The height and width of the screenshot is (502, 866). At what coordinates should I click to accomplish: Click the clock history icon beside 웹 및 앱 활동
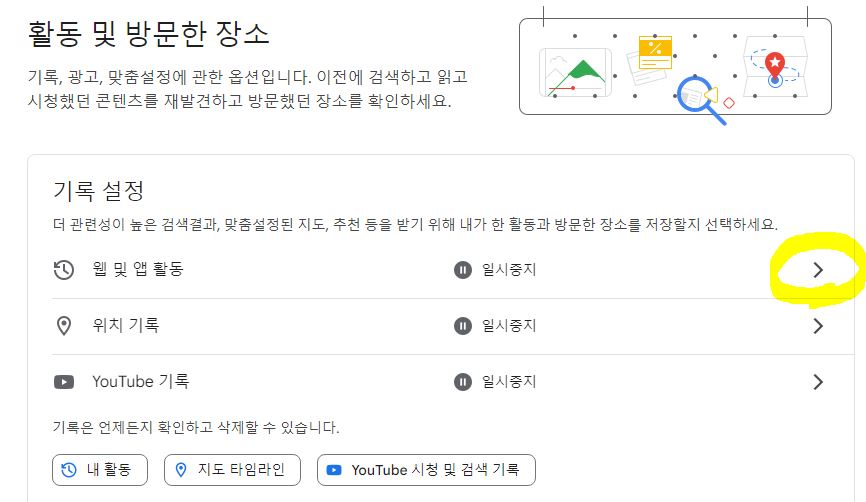coord(64,270)
